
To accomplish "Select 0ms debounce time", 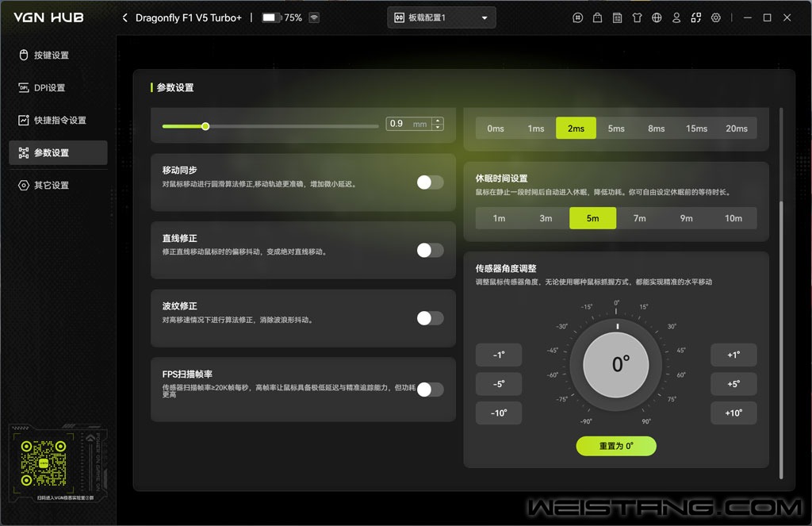I will pyautogui.click(x=496, y=128).
